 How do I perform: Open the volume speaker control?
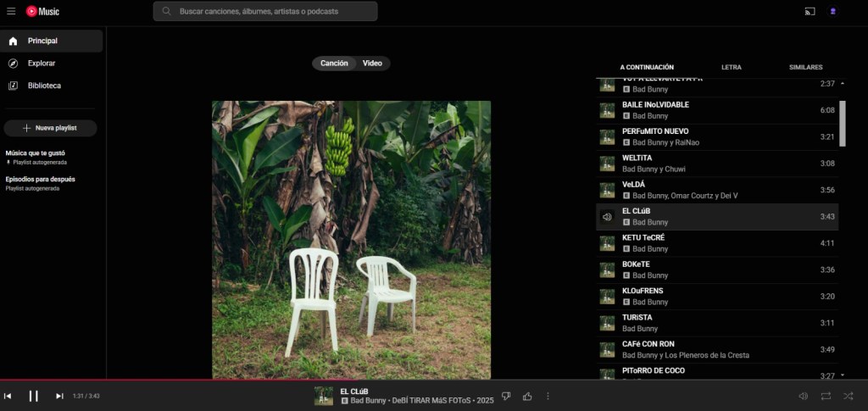pos(803,396)
